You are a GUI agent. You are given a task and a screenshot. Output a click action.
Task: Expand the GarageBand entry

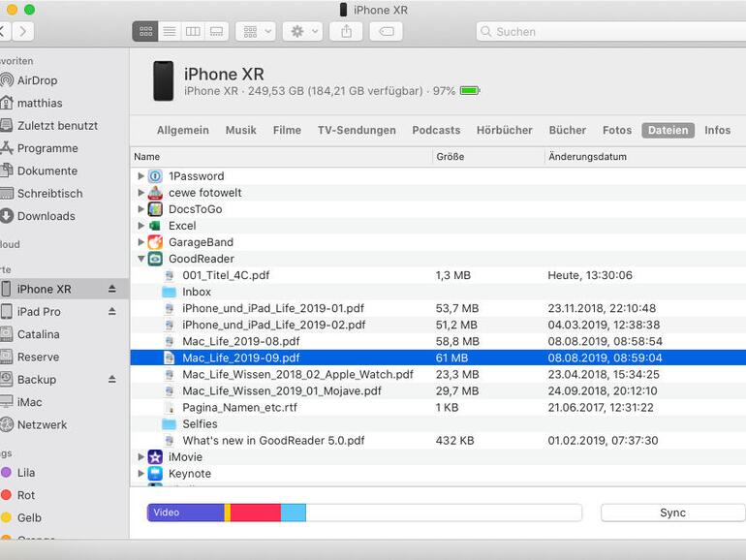140,242
